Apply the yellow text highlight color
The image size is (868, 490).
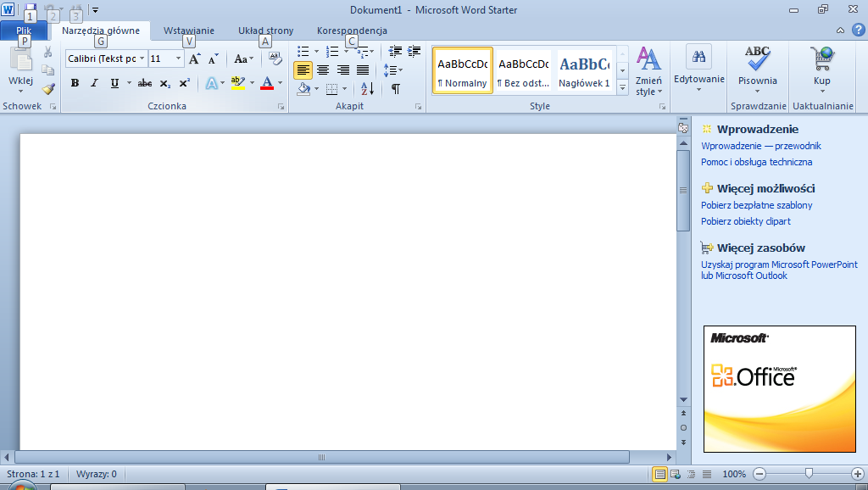click(x=238, y=83)
